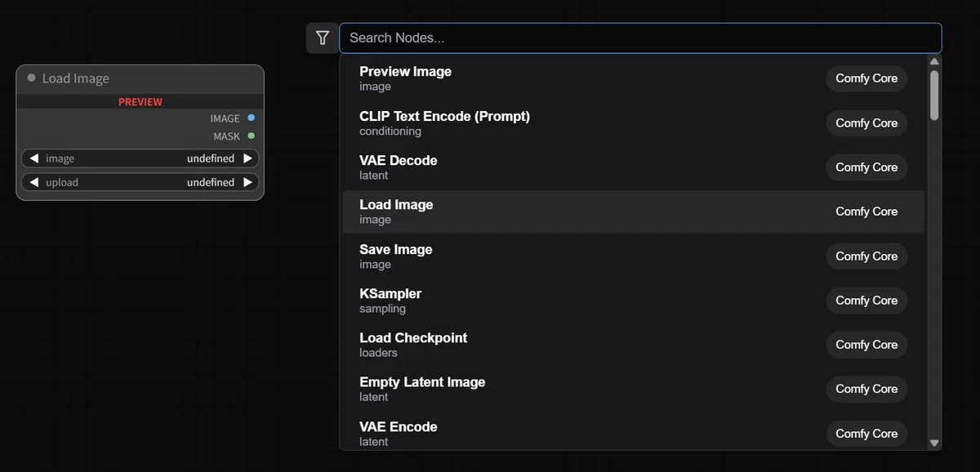The height and width of the screenshot is (472, 980).
Task: Click Comfy Core badge beside Empty Latent Image
Action: 866,389
